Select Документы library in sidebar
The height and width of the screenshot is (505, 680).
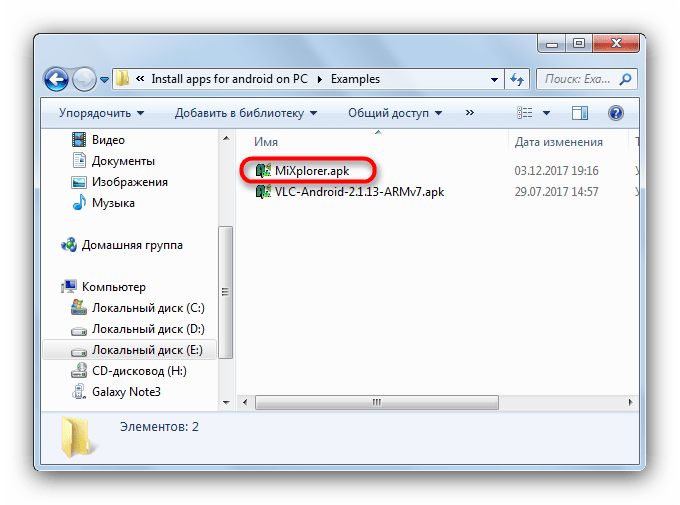[123, 161]
